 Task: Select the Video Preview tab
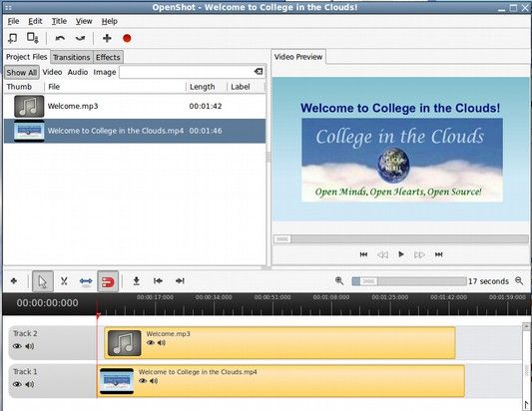click(x=298, y=57)
